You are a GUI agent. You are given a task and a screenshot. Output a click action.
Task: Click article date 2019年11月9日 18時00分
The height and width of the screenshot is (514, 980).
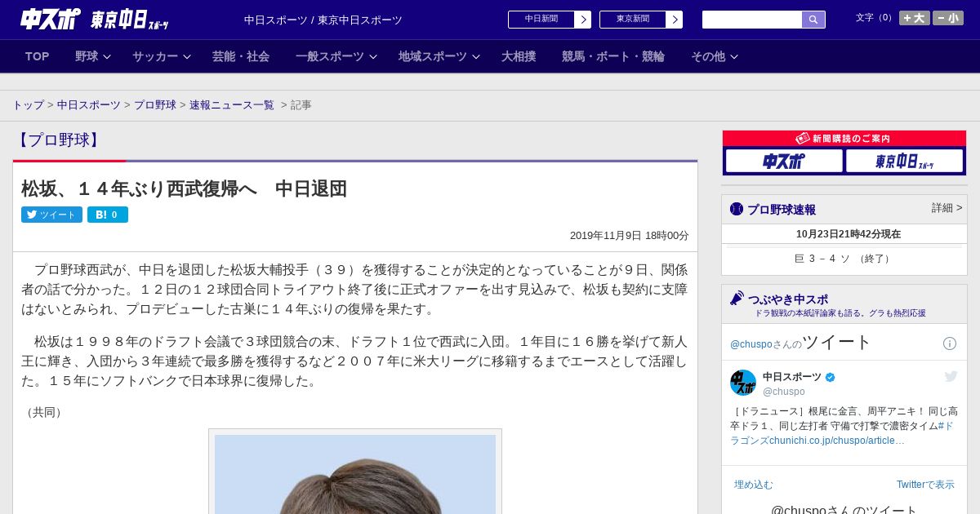(630, 236)
